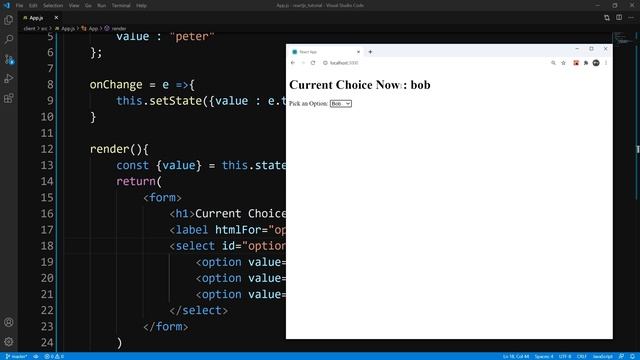Go back in the browser
Viewport: 640px width, 360px height.
pyautogui.click(x=293, y=63)
